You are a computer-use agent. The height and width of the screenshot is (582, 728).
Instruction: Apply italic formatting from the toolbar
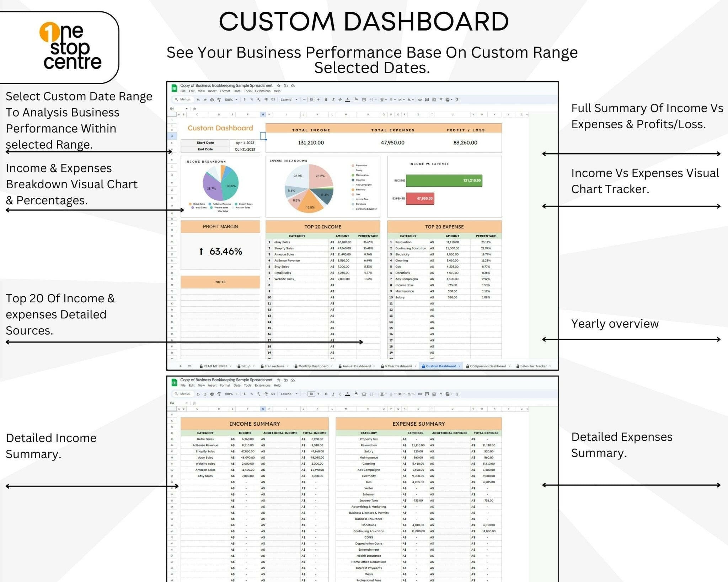click(x=334, y=100)
